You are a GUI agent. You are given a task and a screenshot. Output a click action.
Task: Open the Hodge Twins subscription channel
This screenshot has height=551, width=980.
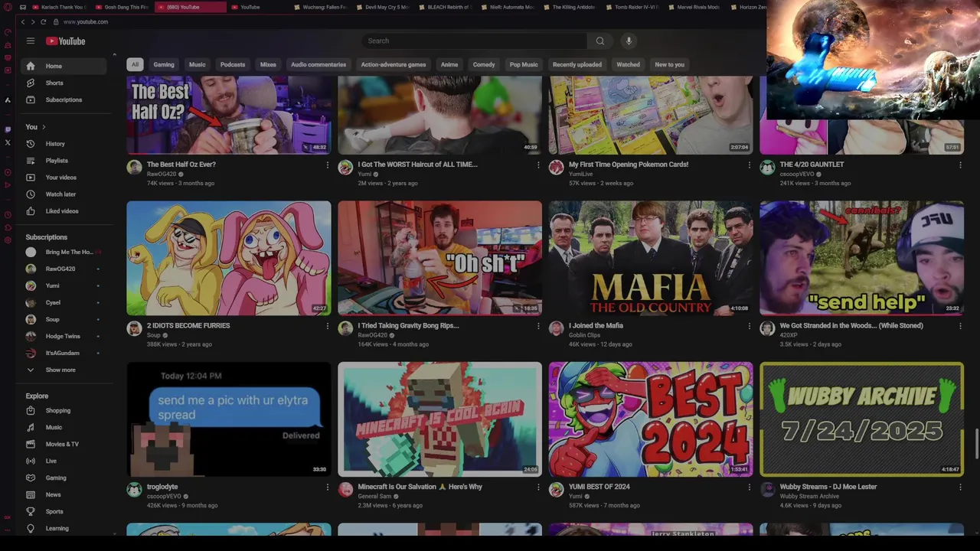click(x=64, y=336)
